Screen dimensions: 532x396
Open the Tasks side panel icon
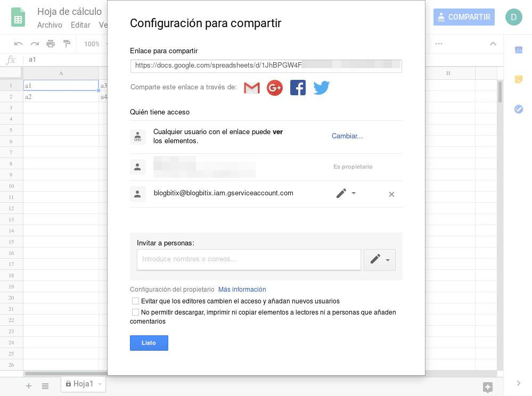(x=518, y=109)
